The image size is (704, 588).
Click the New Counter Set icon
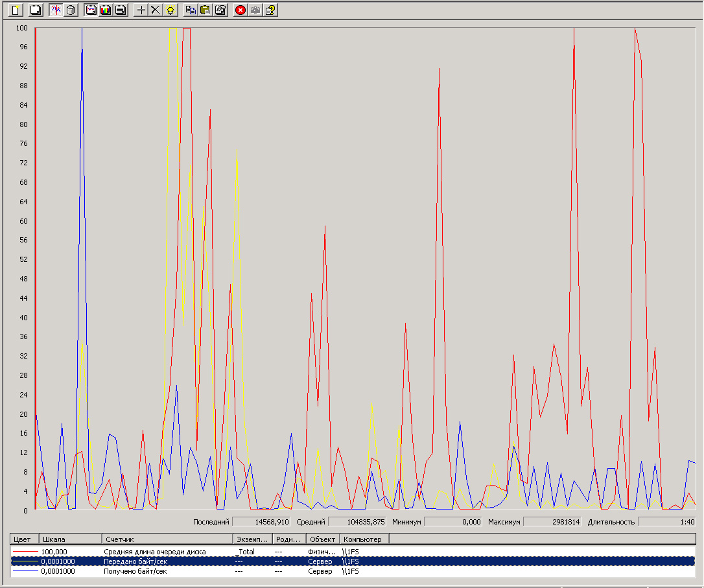point(16,10)
